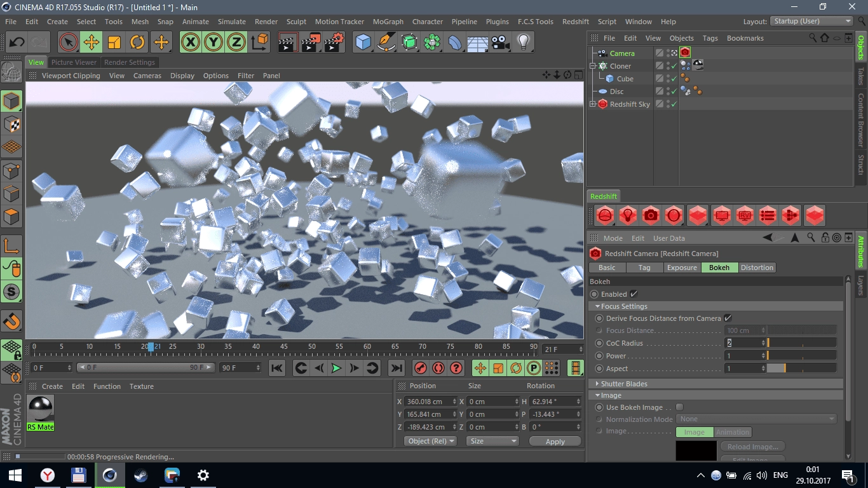
Task: Click the Apply button
Action: 555,442
